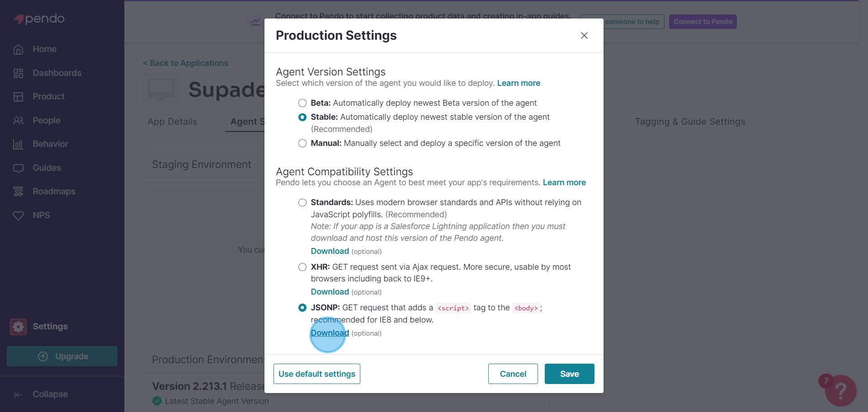Select the Beta agent version option

302,103
